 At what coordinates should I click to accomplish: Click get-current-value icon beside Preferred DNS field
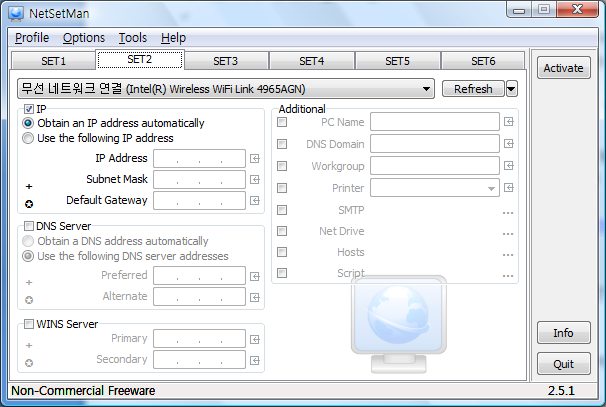255,276
